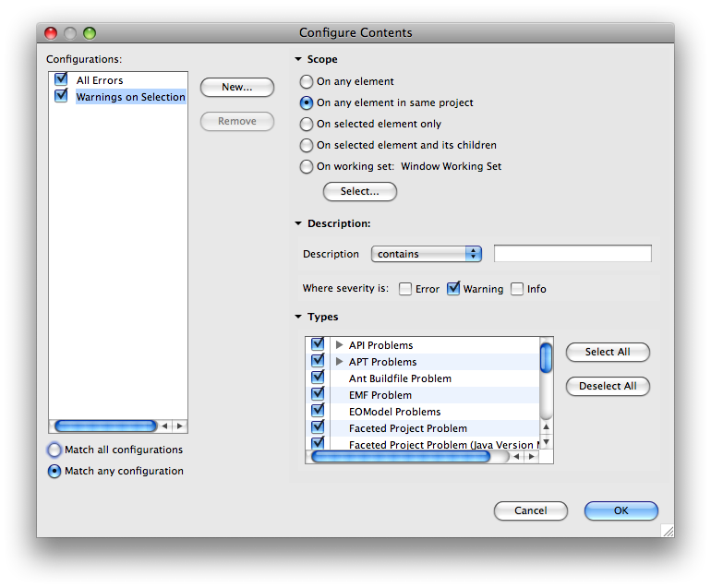
Task: Click the New... configuration button
Action: click(x=237, y=87)
